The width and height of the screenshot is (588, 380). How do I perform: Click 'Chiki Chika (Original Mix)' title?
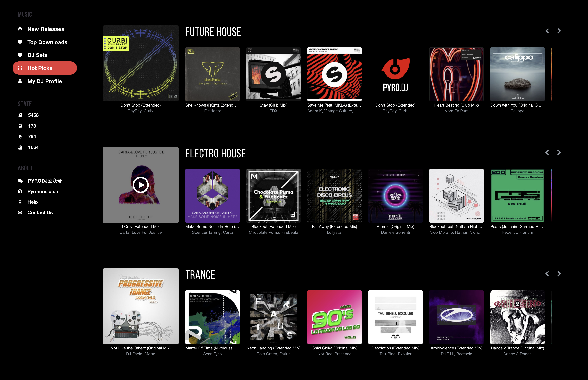pos(334,348)
